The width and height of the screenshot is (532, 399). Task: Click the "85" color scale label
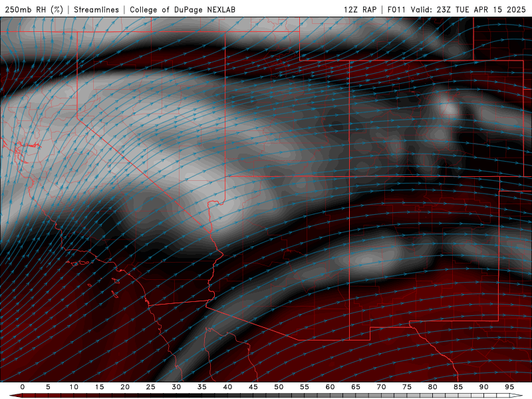pos(458,387)
